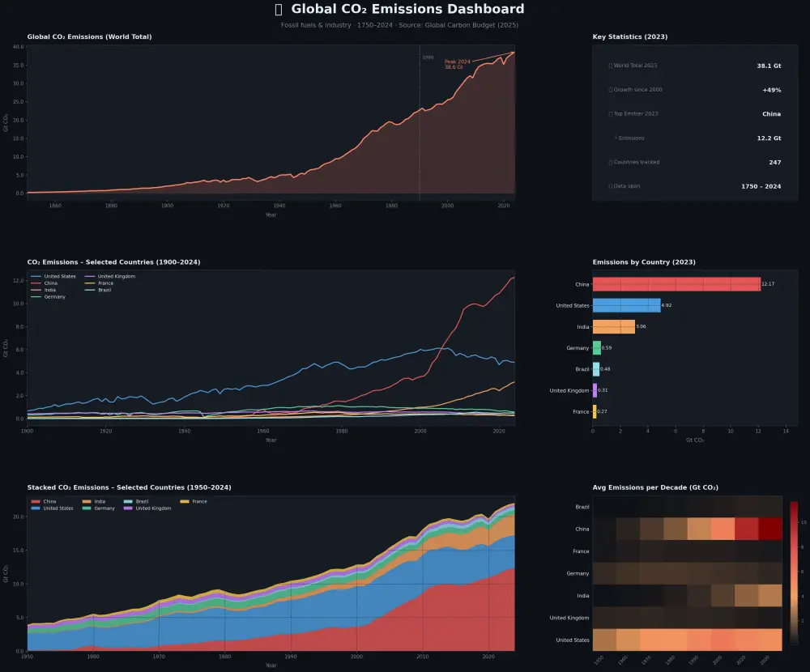Click the China row label in heatmap
The width and height of the screenshot is (810, 672).
(x=582, y=529)
